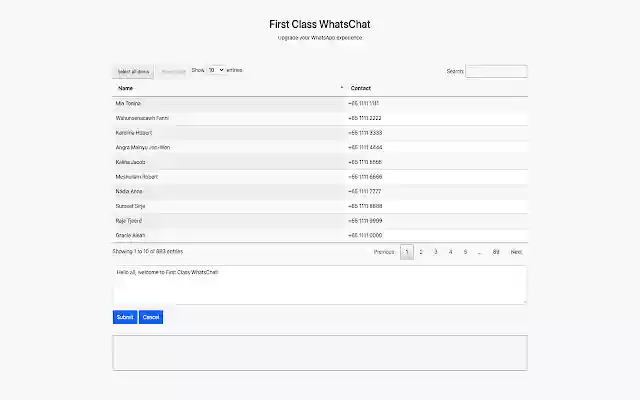Screen dimensions: 640x400
Task: Select the Mia Tonina row name
Action: click(x=128, y=104)
